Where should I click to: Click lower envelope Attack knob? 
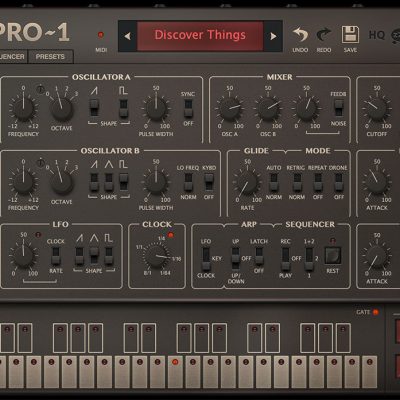point(377,256)
